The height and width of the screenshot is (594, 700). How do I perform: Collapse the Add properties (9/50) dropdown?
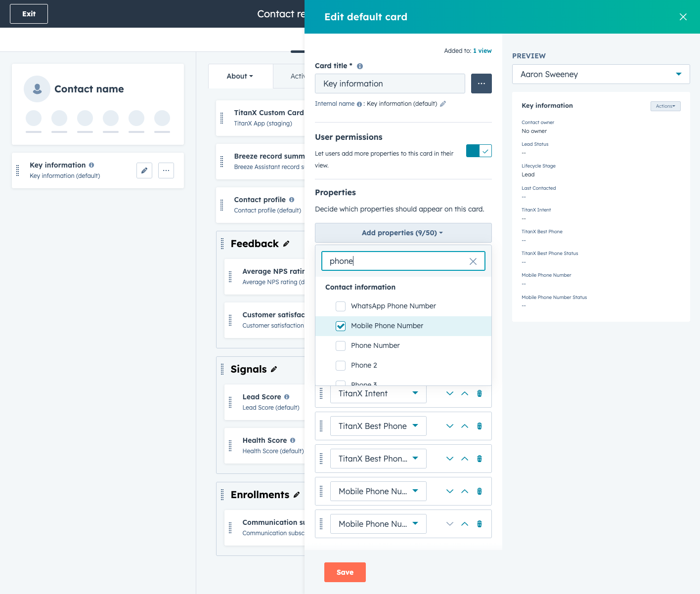coord(403,233)
